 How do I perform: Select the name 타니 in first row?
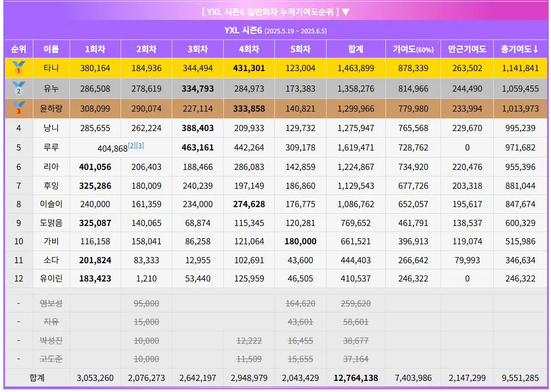click(51, 68)
